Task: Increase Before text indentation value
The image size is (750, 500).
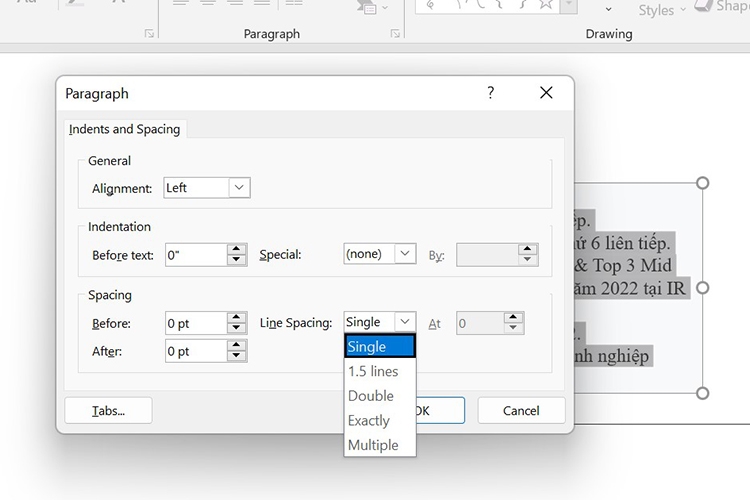Action: click(x=236, y=249)
